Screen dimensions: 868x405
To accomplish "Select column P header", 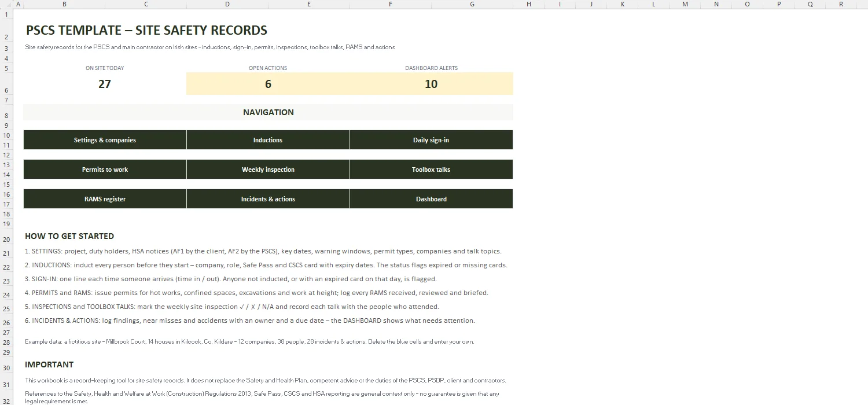I will 779,4.
